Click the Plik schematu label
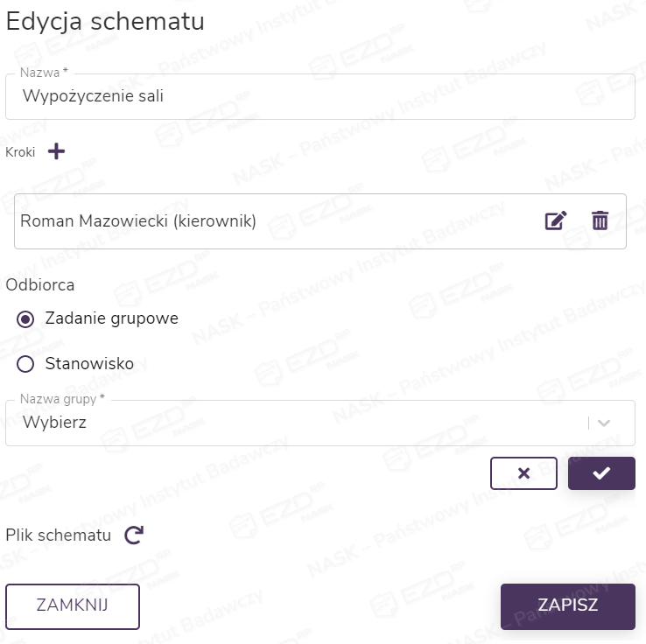The width and height of the screenshot is (646, 644). click(x=59, y=535)
